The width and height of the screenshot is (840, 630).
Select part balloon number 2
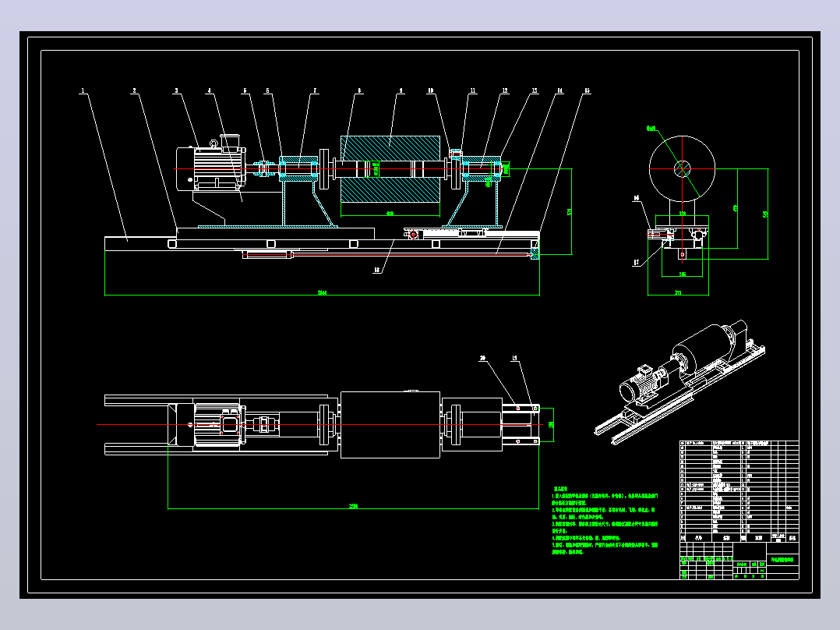tap(135, 90)
